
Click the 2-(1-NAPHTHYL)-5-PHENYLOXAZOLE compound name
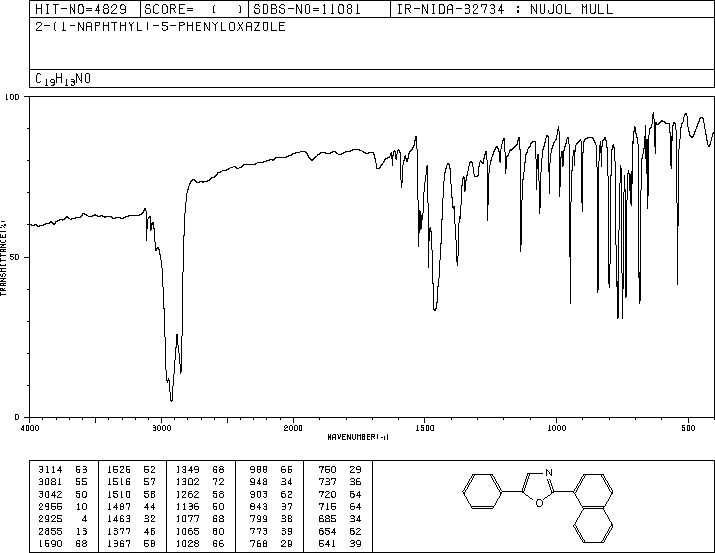pyautogui.click(x=161, y=26)
